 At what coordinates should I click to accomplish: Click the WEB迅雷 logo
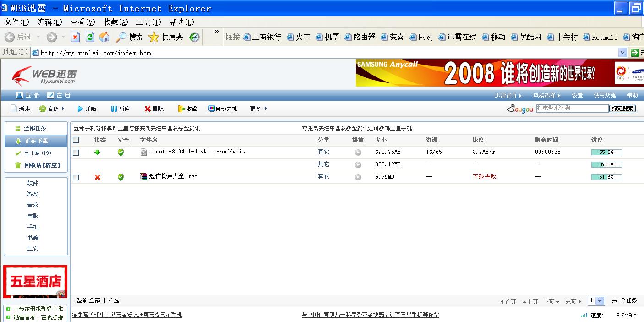[45, 76]
